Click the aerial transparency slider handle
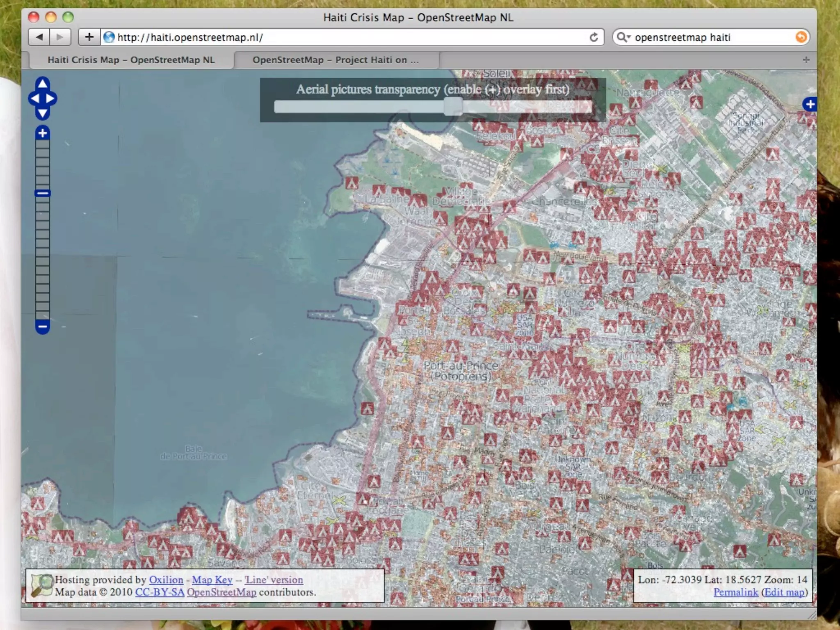Image resolution: width=840 pixels, height=630 pixels. click(453, 107)
